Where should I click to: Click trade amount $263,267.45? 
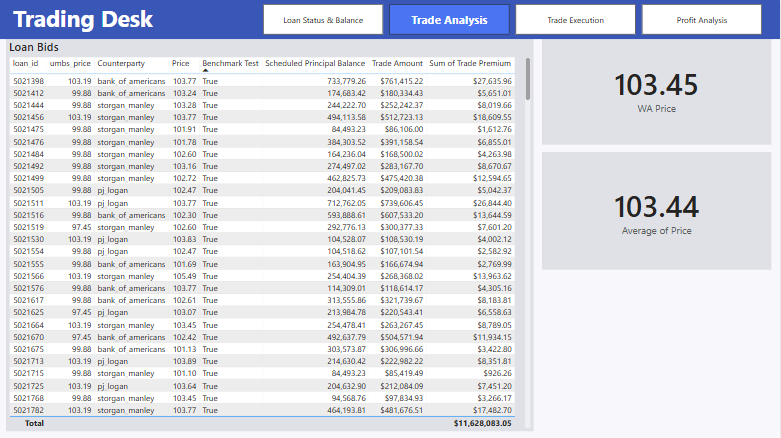pos(401,325)
